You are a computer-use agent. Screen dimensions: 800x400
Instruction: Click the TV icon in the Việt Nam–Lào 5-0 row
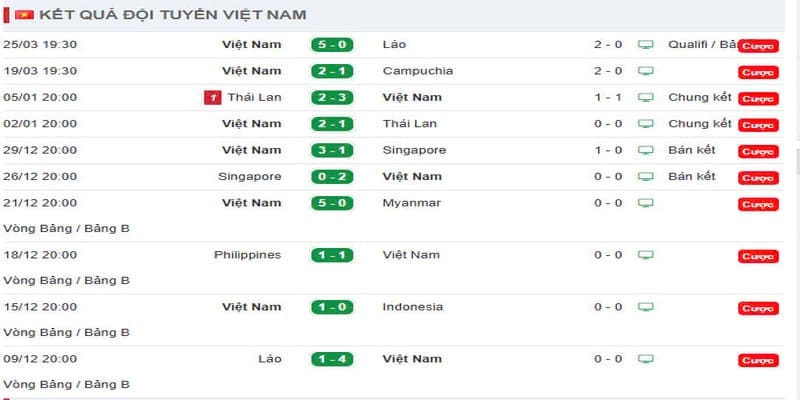(646, 45)
